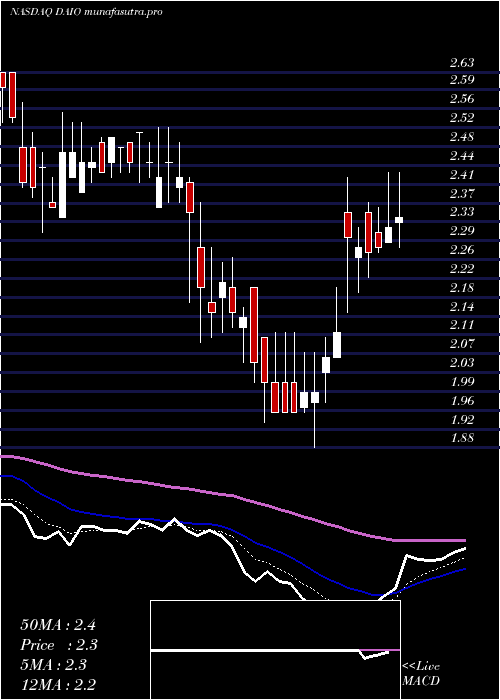Select the 2.41 price axis label

pos(462,175)
